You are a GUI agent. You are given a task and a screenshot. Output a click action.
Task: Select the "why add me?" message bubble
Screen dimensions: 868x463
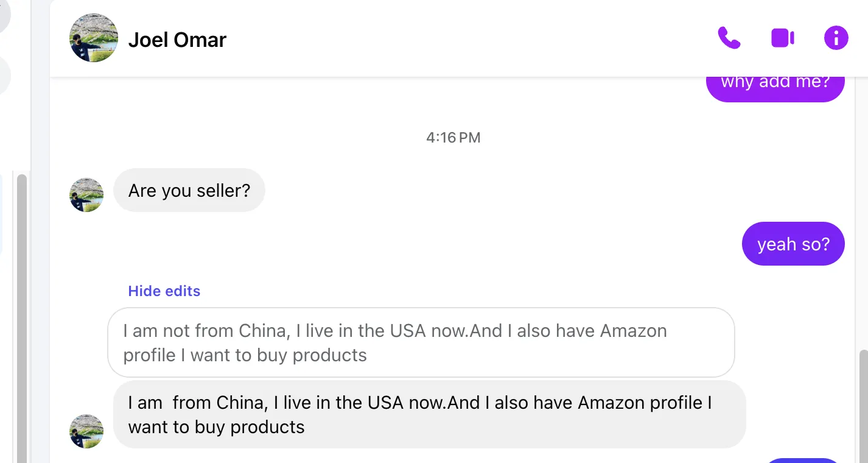[x=775, y=85]
